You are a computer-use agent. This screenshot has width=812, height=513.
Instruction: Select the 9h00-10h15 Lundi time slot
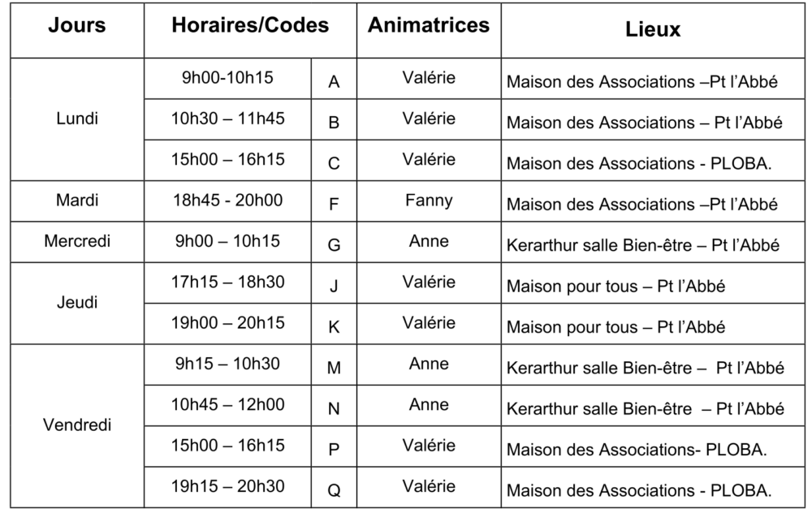(227, 78)
